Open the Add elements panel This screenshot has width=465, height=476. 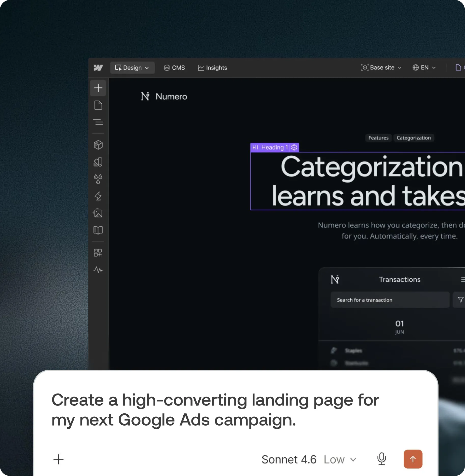[98, 88]
